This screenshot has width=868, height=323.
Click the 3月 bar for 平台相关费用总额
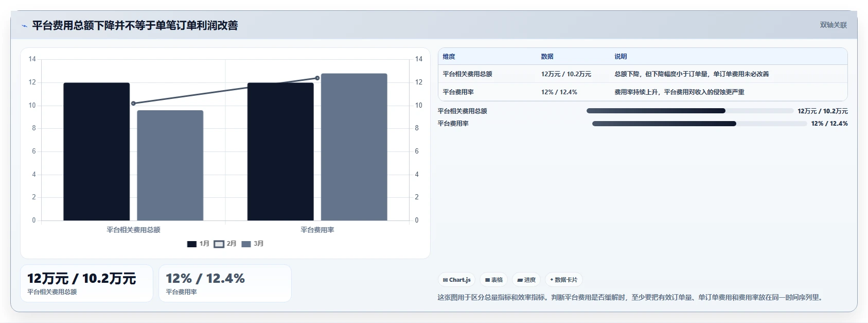(x=170, y=165)
